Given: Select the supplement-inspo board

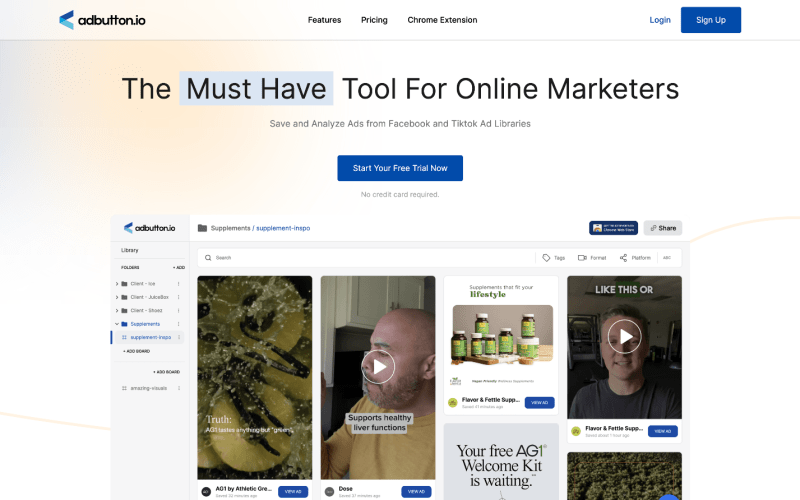Looking at the screenshot, I should coord(149,337).
